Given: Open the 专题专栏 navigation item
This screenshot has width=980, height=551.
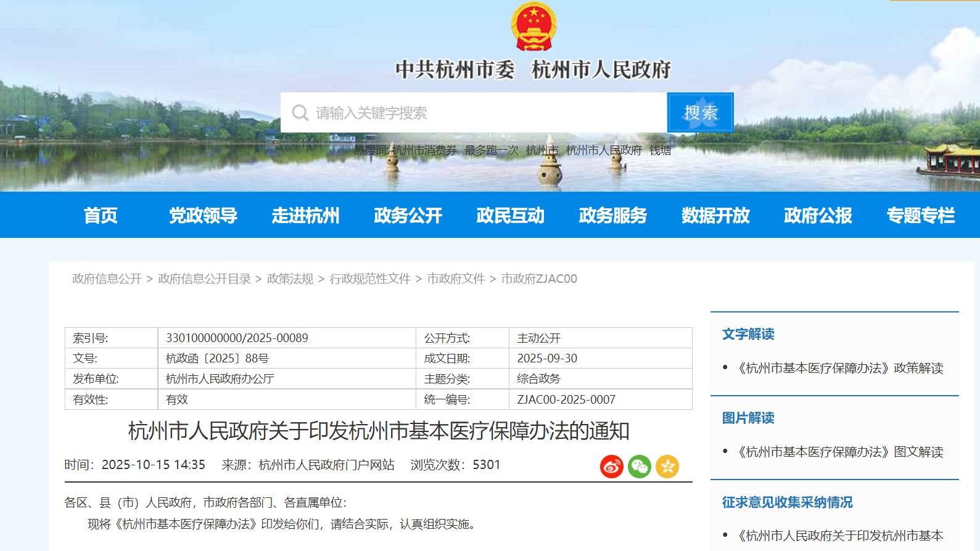Looking at the screenshot, I should pos(921,215).
